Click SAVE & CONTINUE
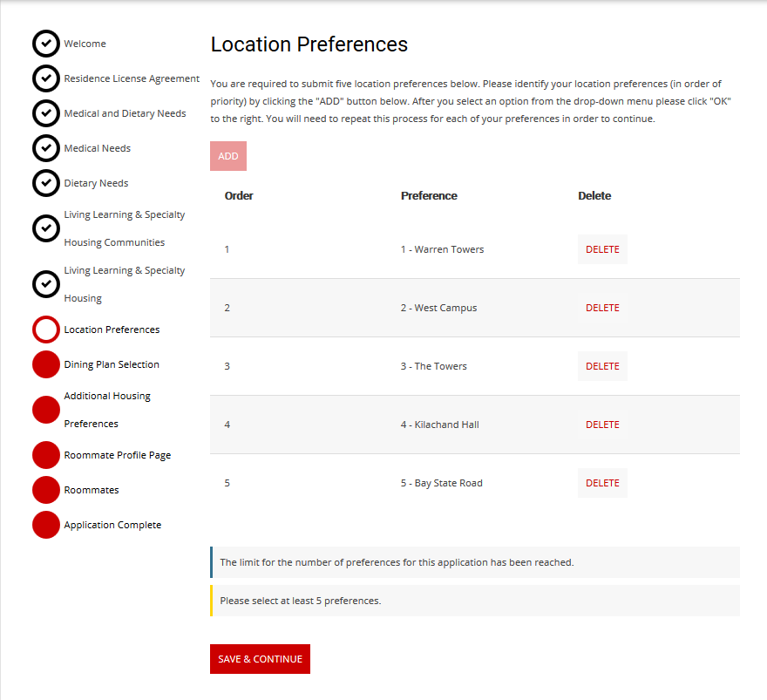The image size is (767, 700). 260,659
